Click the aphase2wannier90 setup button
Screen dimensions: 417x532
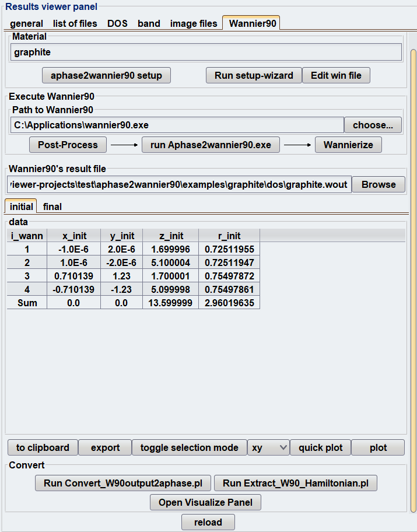[106, 75]
